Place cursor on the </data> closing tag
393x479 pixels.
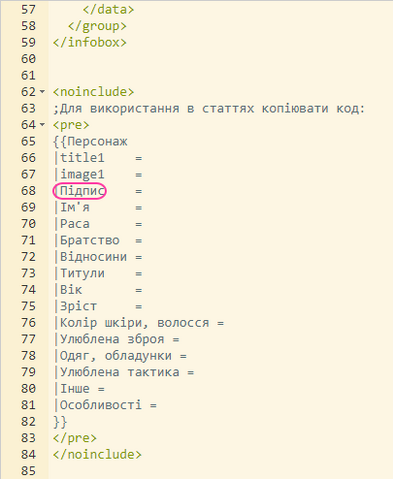coord(108,9)
